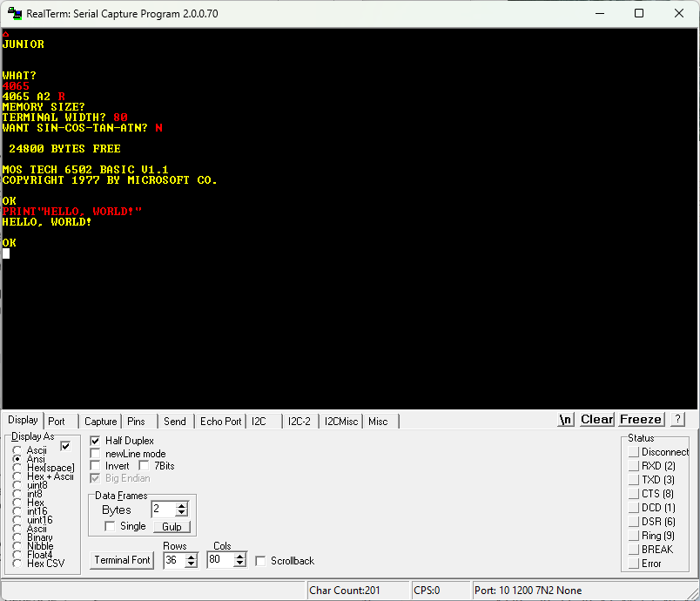Viewport: 700px width, 601px height.
Task: Switch to the Port tab
Action: [x=57, y=421]
